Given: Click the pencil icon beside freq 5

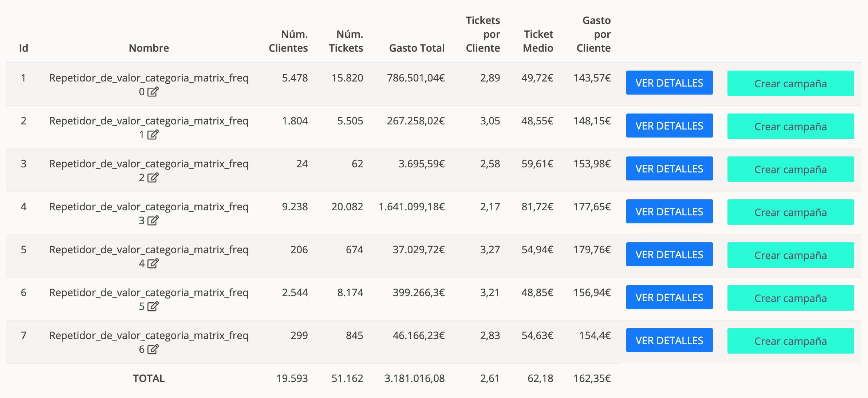Looking at the screenshot, I should click(153, 306).
